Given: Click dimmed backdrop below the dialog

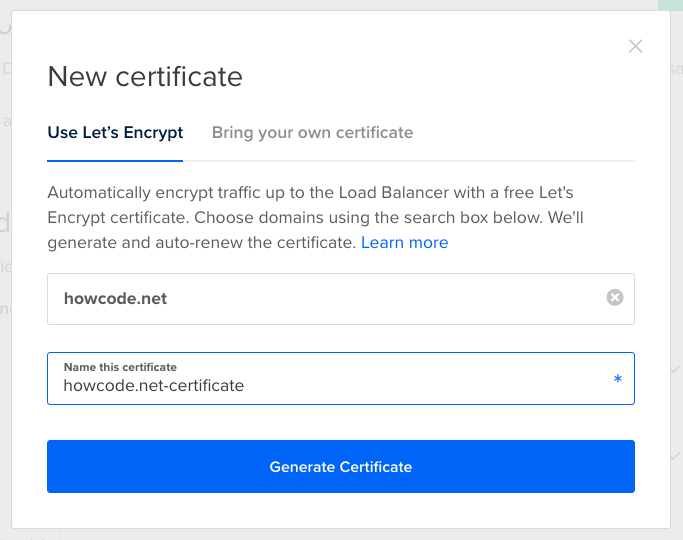Looking at the screenshot, I should click(x=340, y=535).
